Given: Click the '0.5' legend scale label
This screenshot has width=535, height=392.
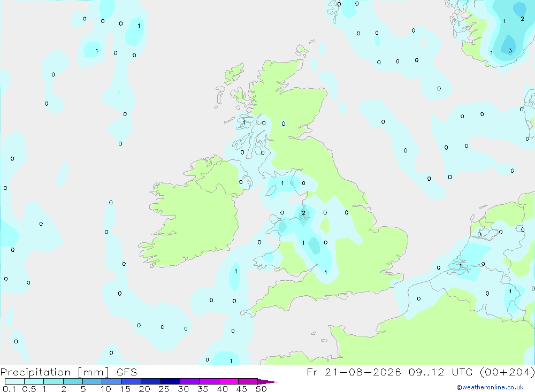Looking at the screenshot, I should pyautogui.click(x=29, y=389).
